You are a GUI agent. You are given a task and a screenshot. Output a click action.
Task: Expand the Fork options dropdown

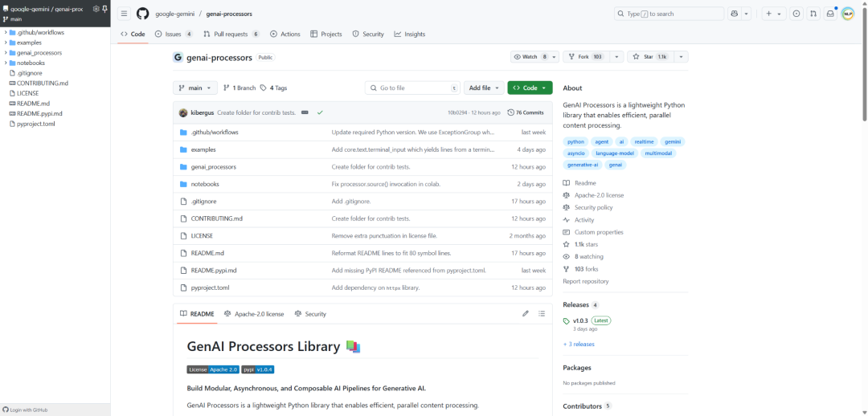(616, 57)
